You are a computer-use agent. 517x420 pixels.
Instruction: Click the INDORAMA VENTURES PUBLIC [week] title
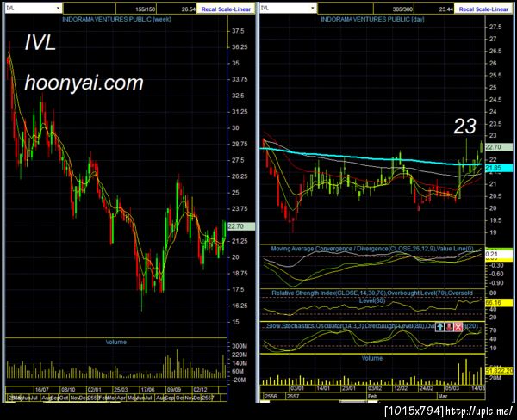pyautogui.click(x=116, y=19)
